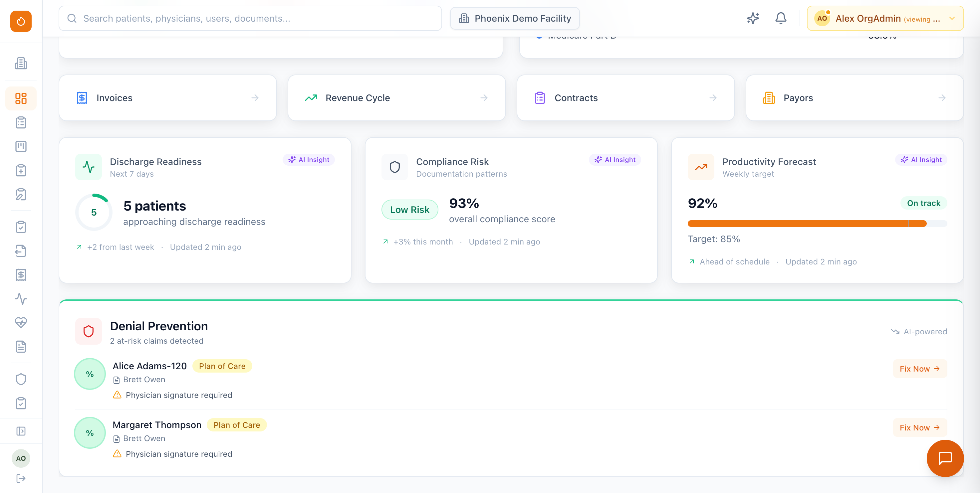Open the dashboard grid view in the sidebar
The image size is (980, 493).
tap(21, 98)
